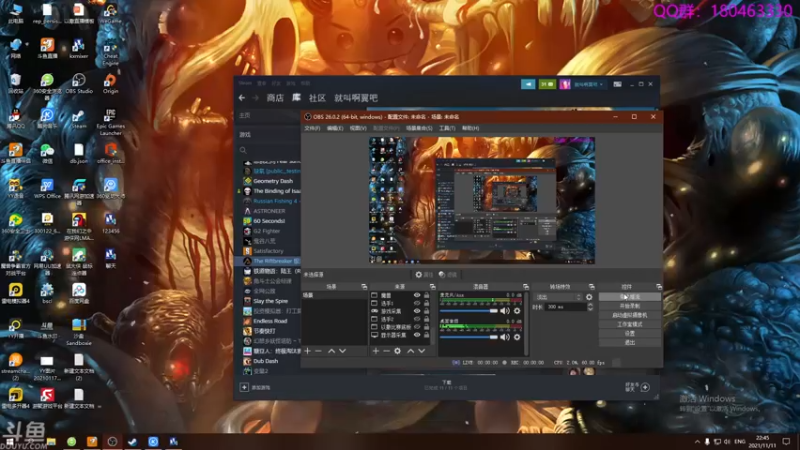This screenshot has width=800, height=450.
Task: Open the 编辑(E) menu in OBS
Action: (x=335, y=128)
